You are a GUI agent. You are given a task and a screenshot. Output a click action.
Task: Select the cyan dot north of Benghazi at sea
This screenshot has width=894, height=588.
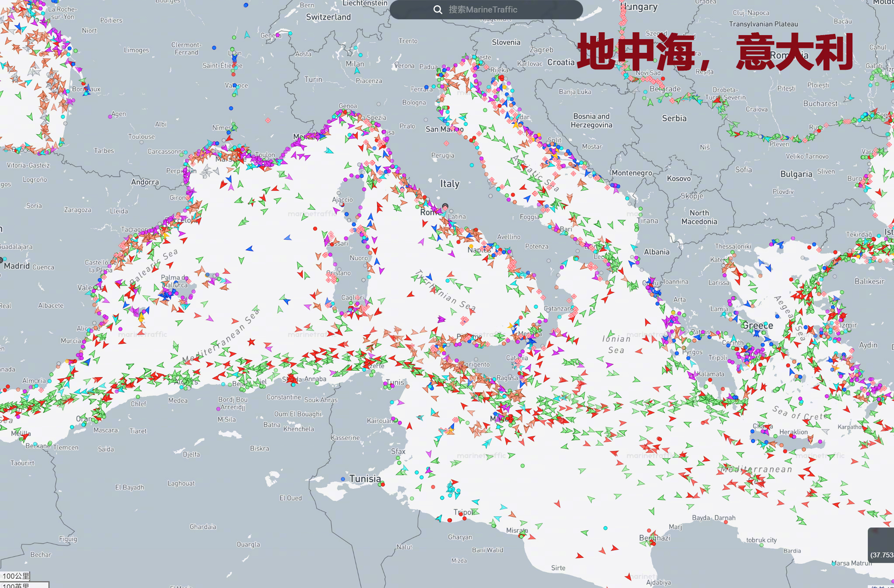(x=605, y=528)
